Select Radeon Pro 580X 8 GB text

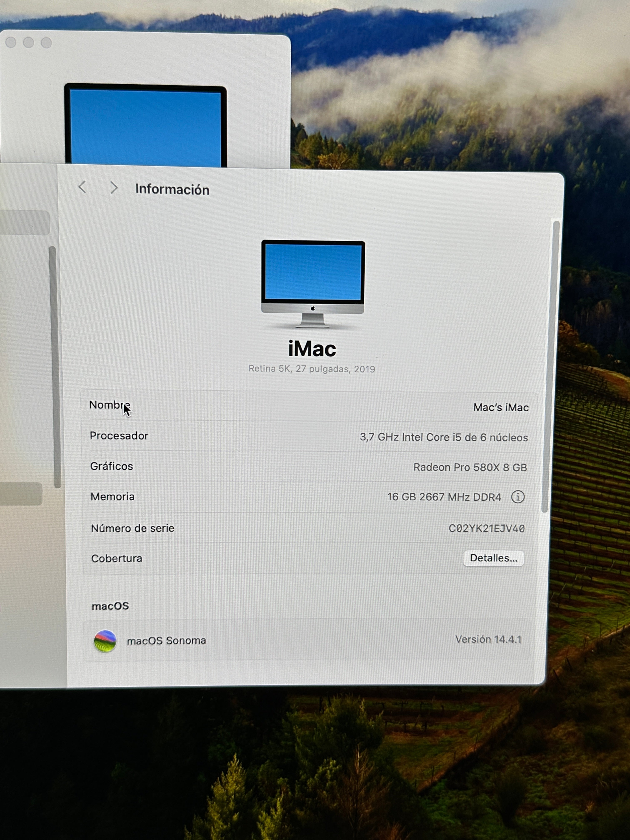470,467
